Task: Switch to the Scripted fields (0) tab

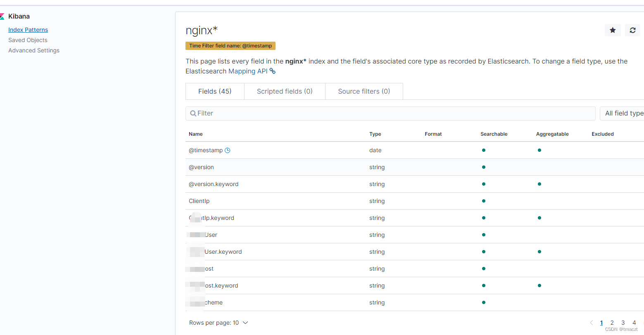Action: [x=285, y=91]
